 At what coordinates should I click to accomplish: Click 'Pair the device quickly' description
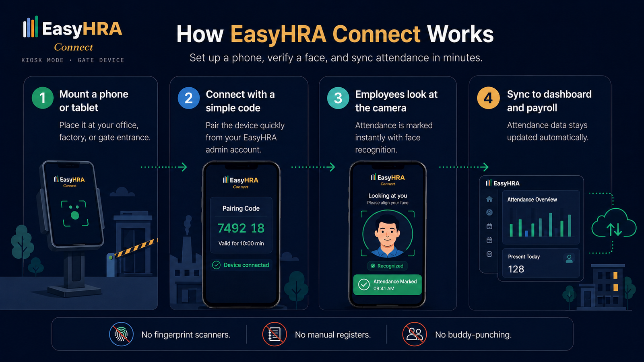click(x=245, y=138)
